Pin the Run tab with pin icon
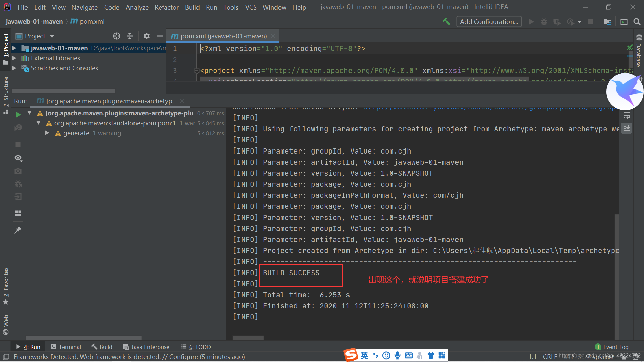This screenshot has height=362, width=644. (x=18, y=230)
